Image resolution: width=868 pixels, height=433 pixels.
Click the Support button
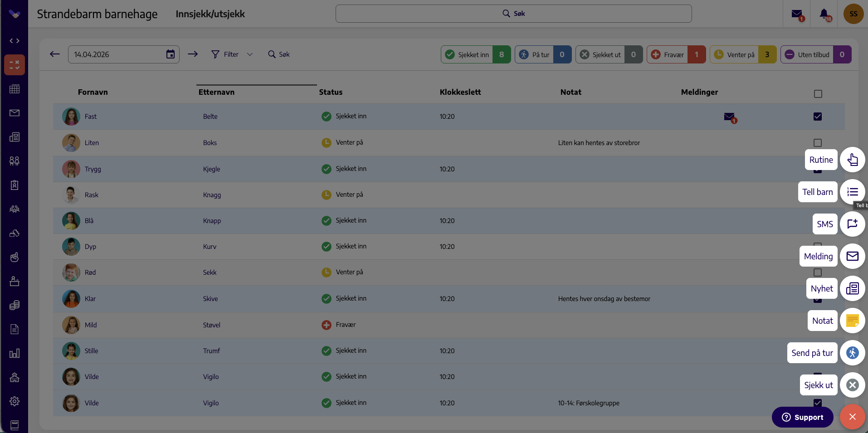coord(802,417)
